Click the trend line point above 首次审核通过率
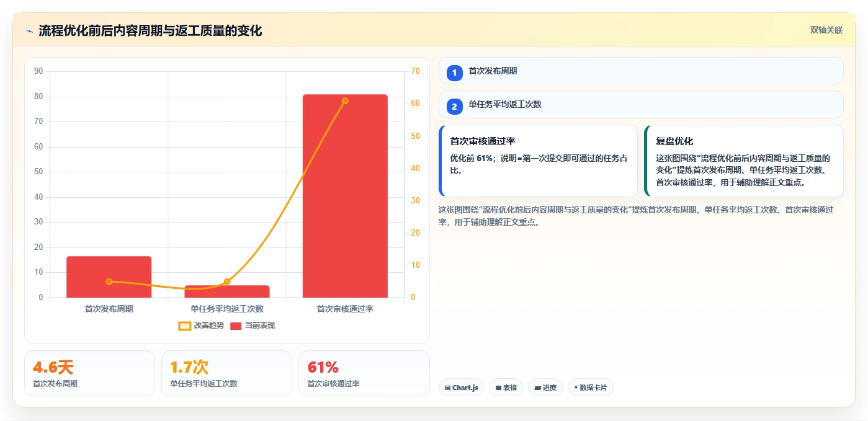868x421 pixels. [345, 100]
